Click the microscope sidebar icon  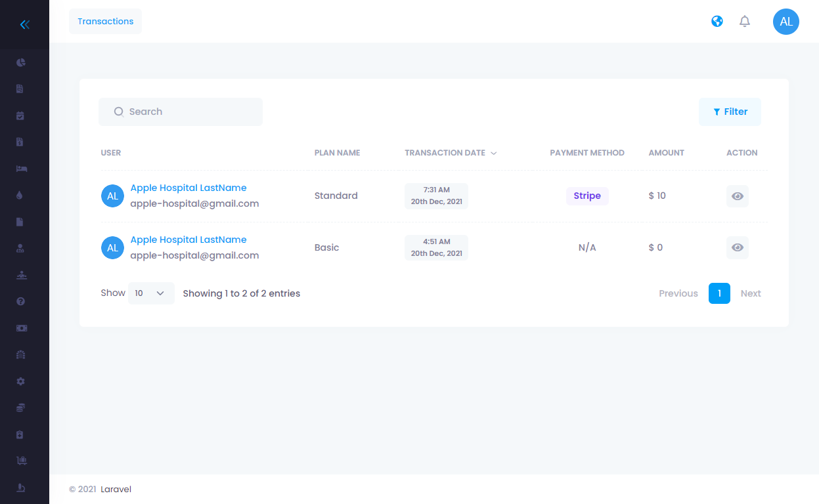tap(21, 488)
